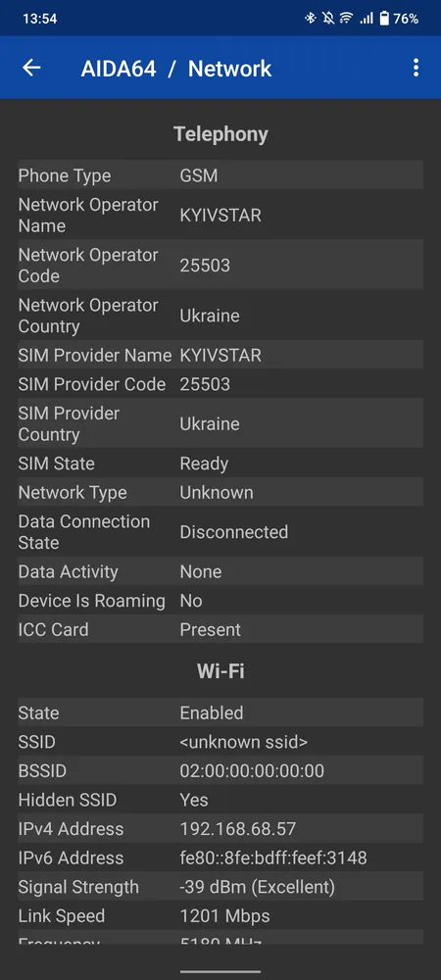The image size is (441, 980).
Task: Tap the IPv4 Address 192.168.68.57 row
Action: pos(220,829)
